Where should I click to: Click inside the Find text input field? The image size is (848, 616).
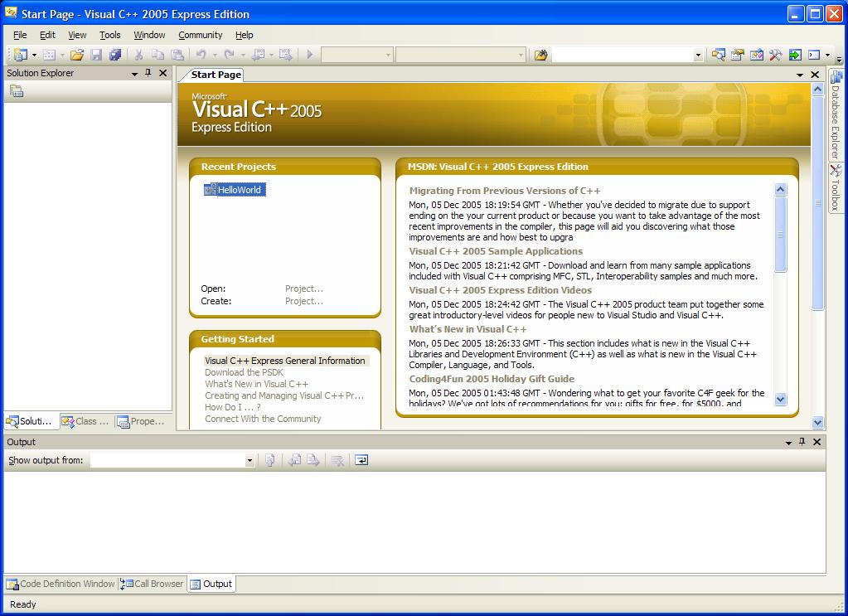pyautogui.click(x=623, y=55)
